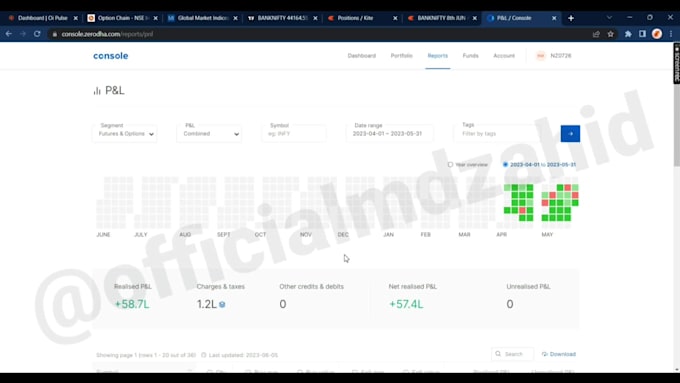
Task: Close the Dashboard Oi Pulse tab
Action: [x=75, y=18]
